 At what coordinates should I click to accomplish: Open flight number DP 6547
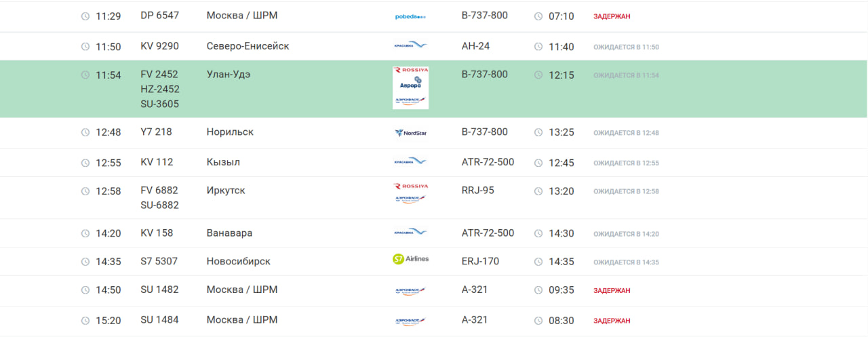160,16
